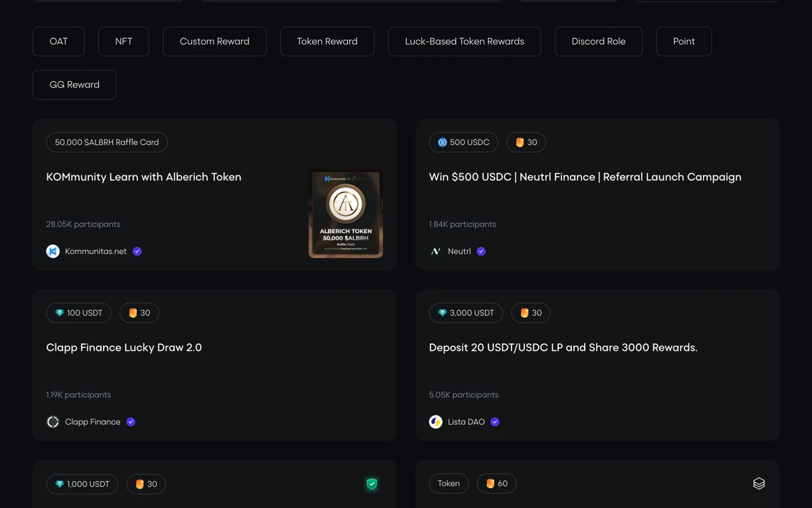Screen dimensions: 812x508
Task: Visit the Kommunitas.net space name
Action: [x=95, y=251]
